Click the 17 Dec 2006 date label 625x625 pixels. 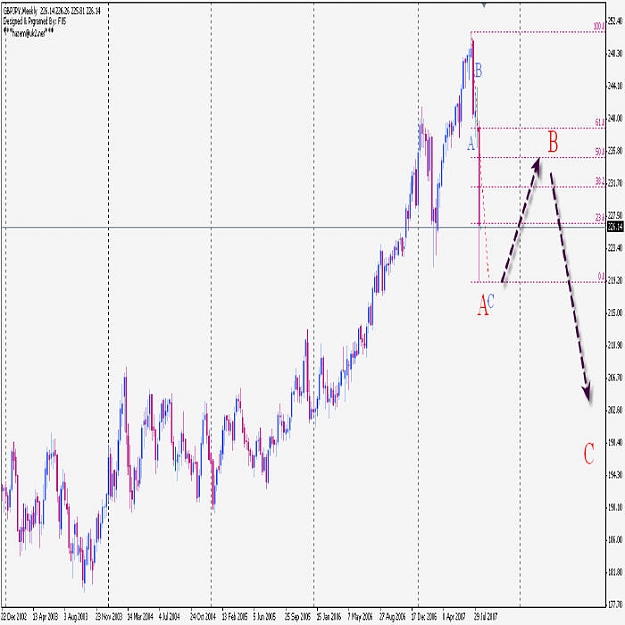(x=424, y=617)
